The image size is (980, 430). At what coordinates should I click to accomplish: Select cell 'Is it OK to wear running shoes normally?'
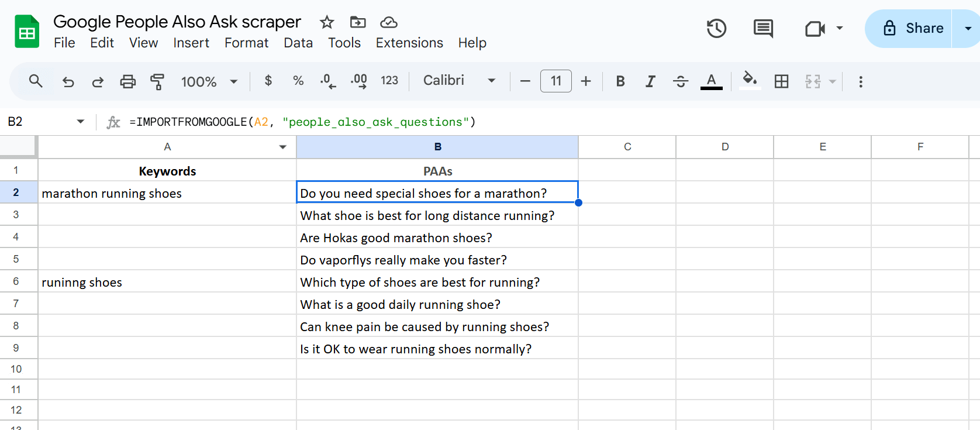click(437, 348)
